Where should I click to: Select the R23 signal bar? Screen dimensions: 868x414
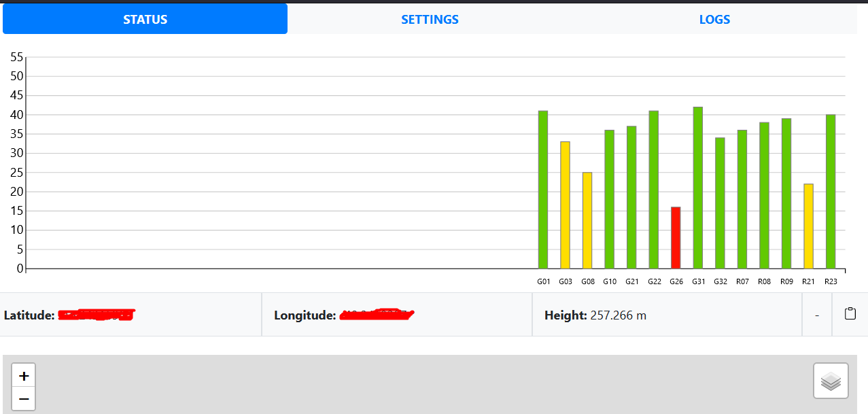point(830,192)
